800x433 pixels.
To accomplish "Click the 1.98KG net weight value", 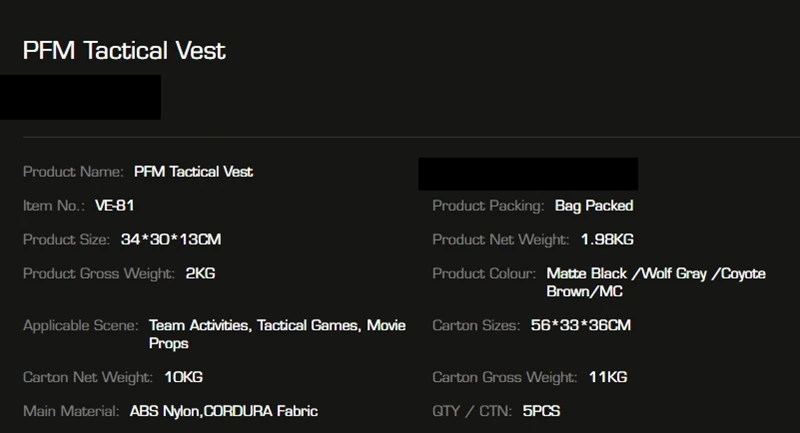I will pyautogui.click(x=607, y=240).
